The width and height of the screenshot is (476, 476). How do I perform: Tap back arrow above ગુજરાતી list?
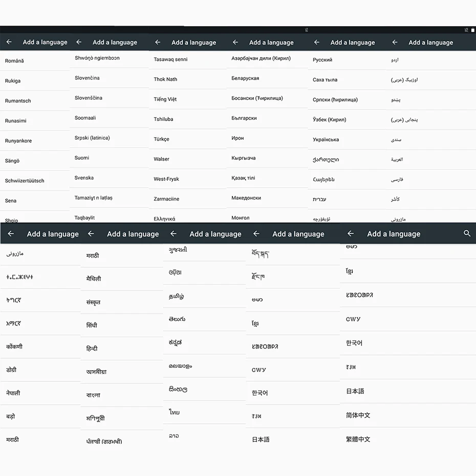174,233
